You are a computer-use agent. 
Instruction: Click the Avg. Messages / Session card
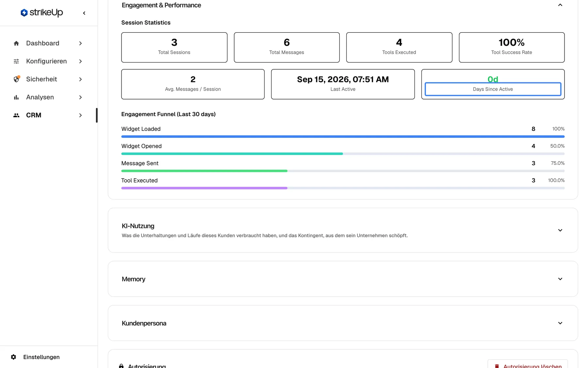pyautogui.click(x=193, y=84)
